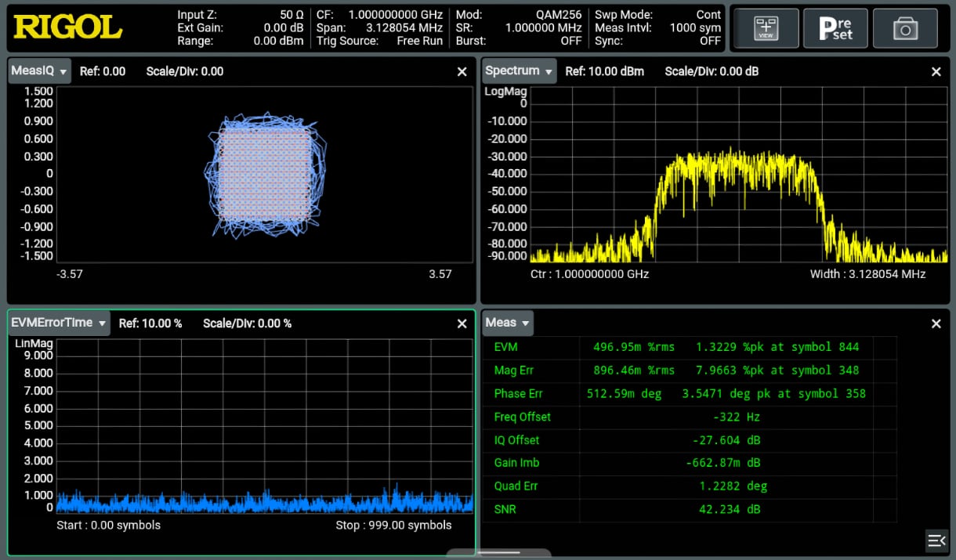Click the EVM 496.95m %rms value
Screen dimensions: 956x560
[x=634, y=347]
